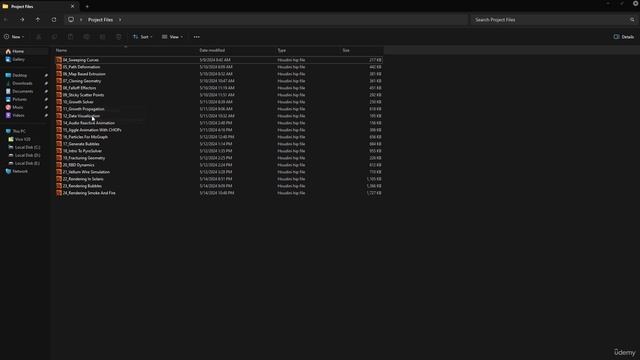Expand the chevron after Project Files breadcrumb

pos(120,20)
